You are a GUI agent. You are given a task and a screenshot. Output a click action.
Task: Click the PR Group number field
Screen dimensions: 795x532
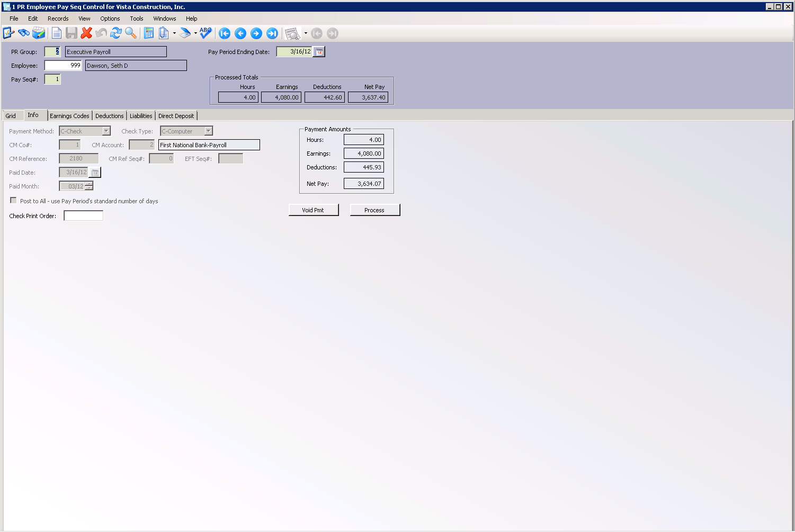[x=52, y=52]
